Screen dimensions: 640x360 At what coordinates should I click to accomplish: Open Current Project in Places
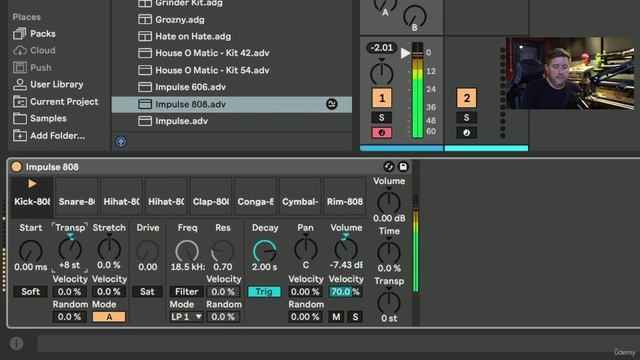(x=56, y=102)
